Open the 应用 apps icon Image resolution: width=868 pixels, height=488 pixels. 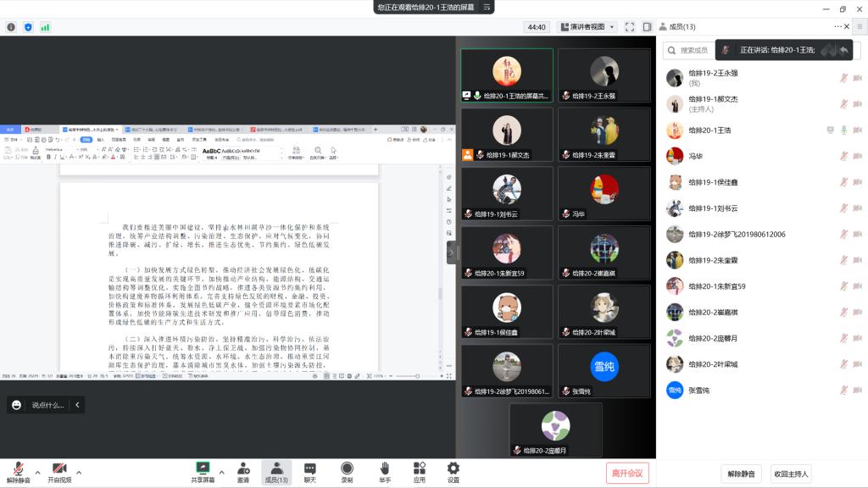click(x=419, y=469)
